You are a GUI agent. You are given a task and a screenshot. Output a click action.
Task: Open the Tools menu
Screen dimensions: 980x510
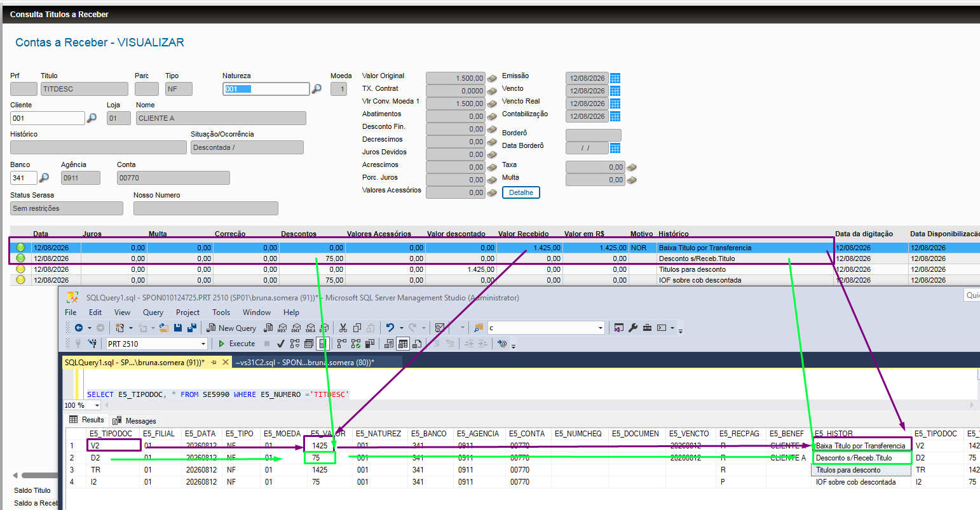[x=221, y=312]
